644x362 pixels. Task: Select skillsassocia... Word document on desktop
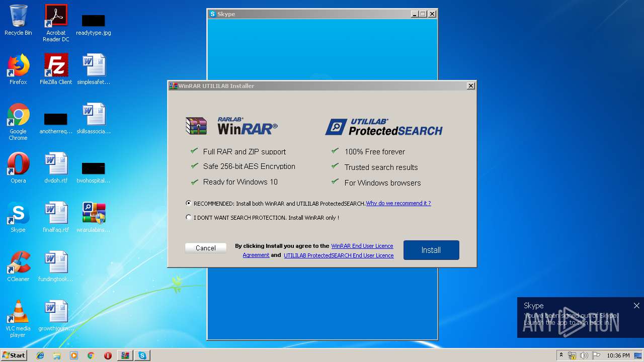(x=94, y=119)
